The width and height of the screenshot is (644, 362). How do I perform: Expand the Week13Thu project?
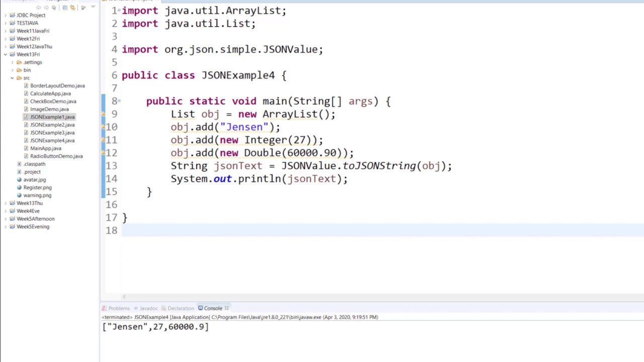click(x=6, y=203)
